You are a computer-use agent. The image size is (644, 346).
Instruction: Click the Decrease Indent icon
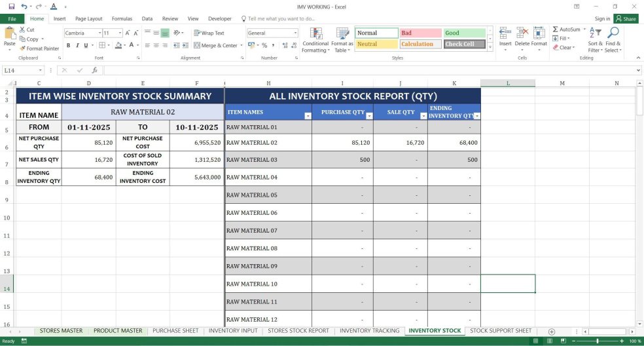click(x=177, y=45)
